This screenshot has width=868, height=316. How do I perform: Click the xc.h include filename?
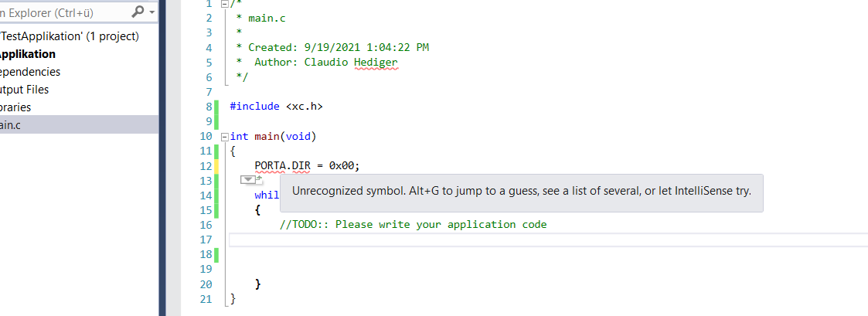(305, 107)
